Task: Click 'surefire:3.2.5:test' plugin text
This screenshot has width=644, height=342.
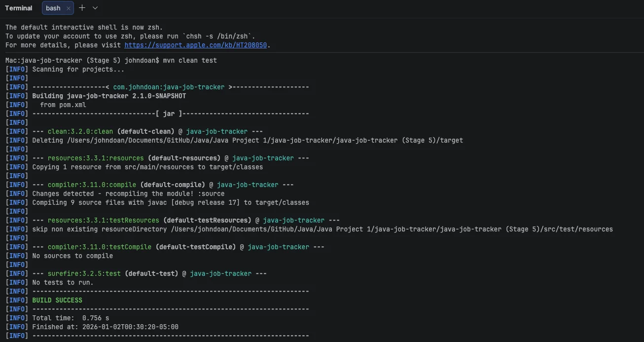Action: 84,273
